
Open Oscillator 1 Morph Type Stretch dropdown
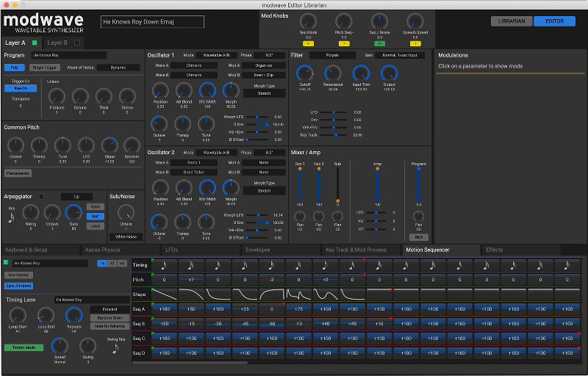tap(264, 93)
